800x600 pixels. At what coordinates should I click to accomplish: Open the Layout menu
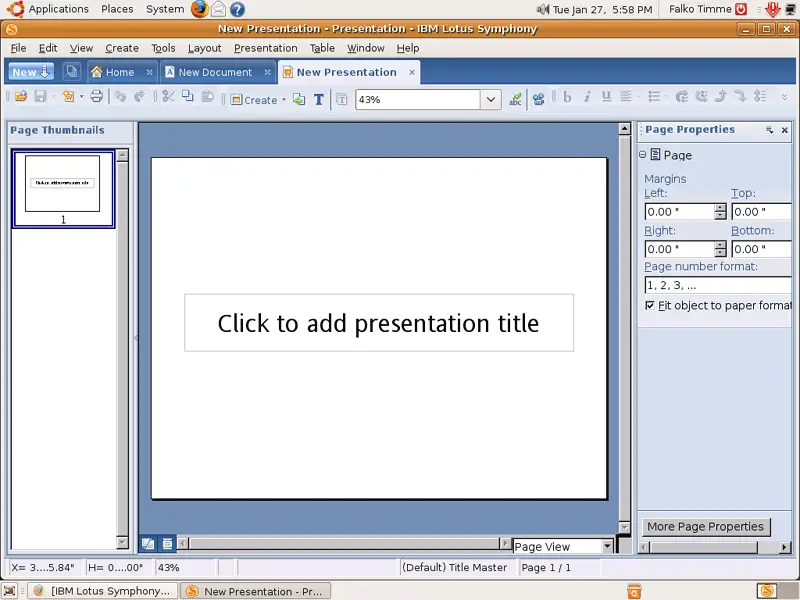205,48
